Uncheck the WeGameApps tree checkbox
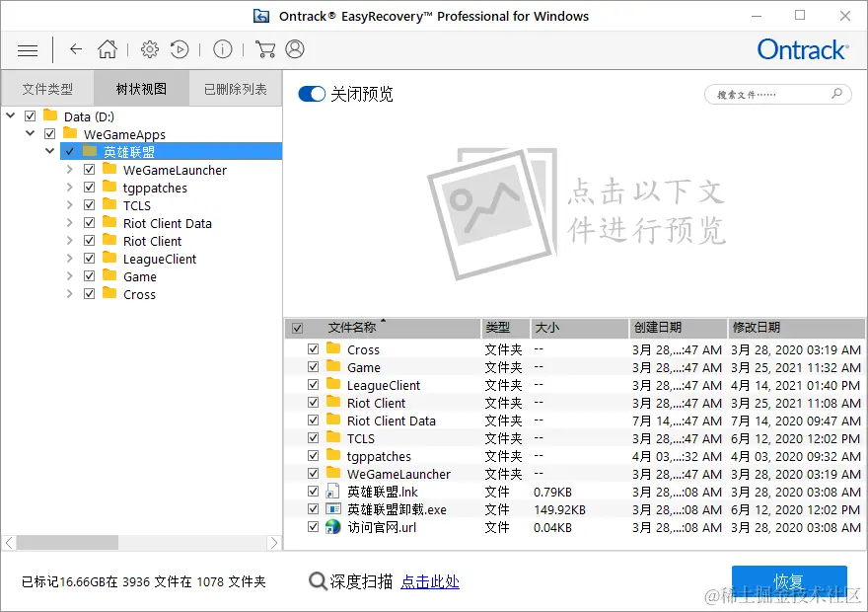Viewport: 868px width, 612px height. click(x=50, y=134)
